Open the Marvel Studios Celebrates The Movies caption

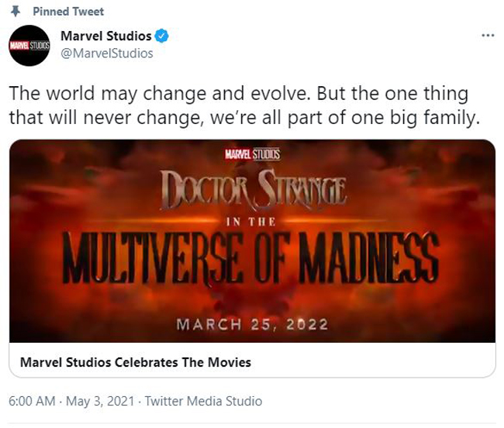pyautogui.click(x=136, y=362)
